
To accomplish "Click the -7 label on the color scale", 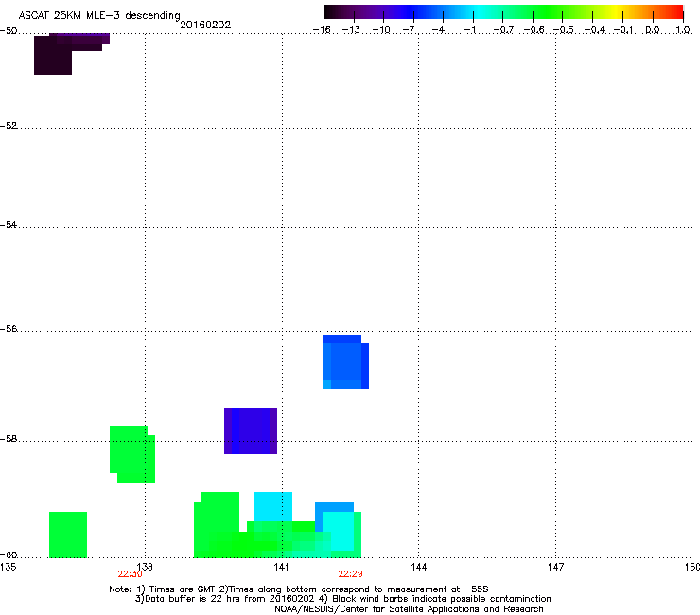I will point(410,30).
